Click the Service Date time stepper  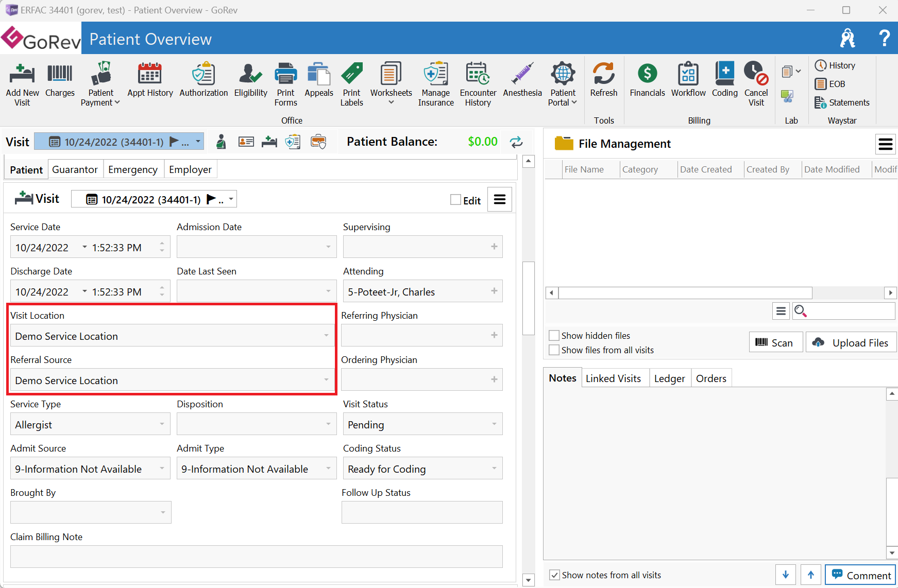162,247
